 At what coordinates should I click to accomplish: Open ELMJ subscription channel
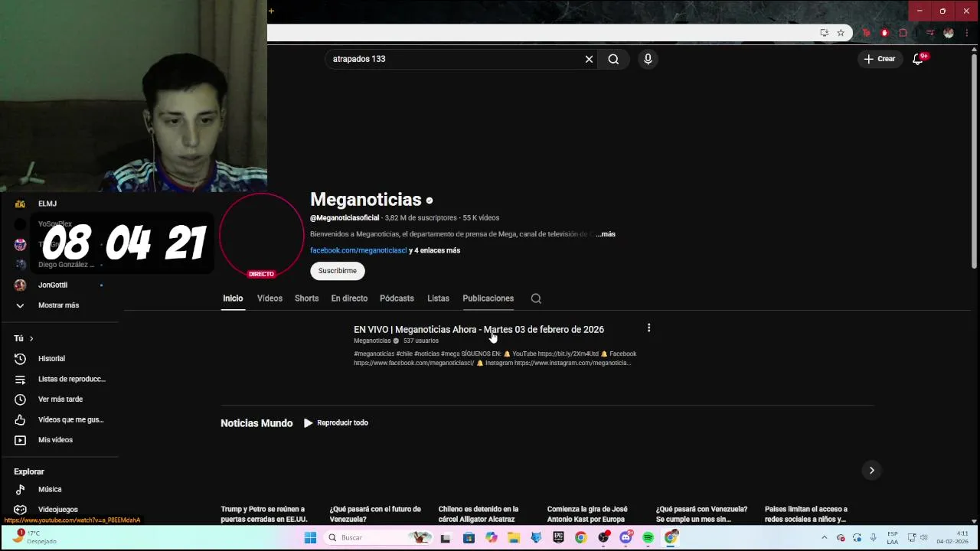tap(47, 204)
